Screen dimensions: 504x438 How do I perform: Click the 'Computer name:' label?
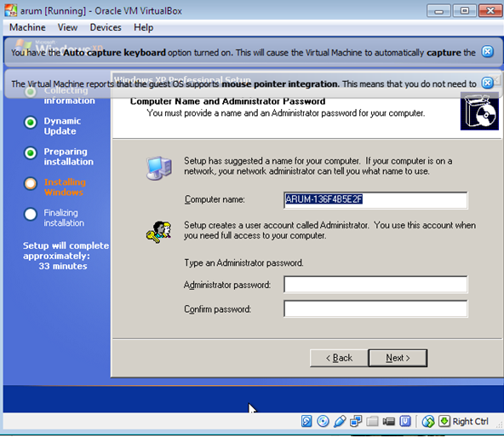point(215,199)
